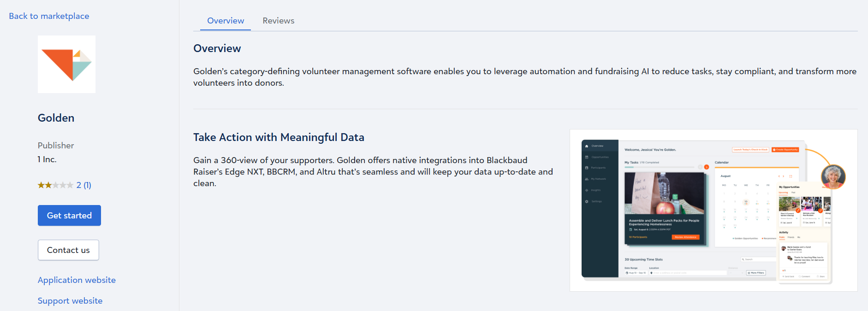Click the Publisher label
This screenshot has height=311, width=868.
[56, 146]
